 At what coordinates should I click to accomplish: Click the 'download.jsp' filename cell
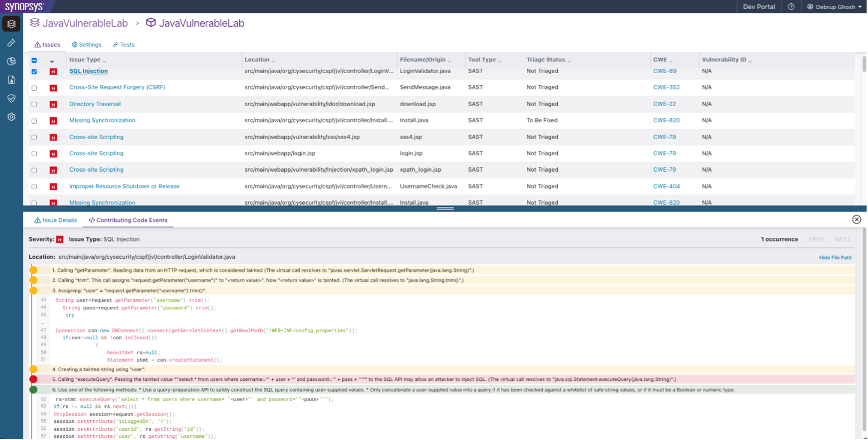(418, 104)
